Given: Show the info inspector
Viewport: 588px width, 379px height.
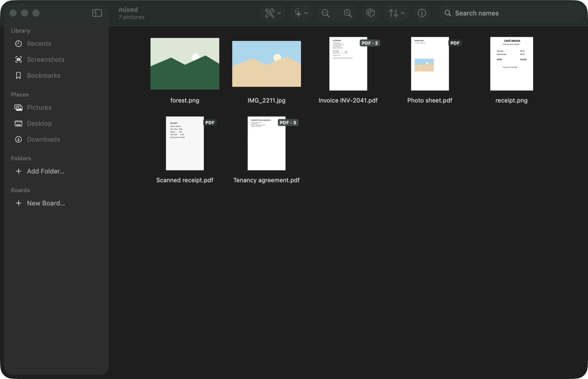Looking at the screenshot, I should (x=422, y=13).
